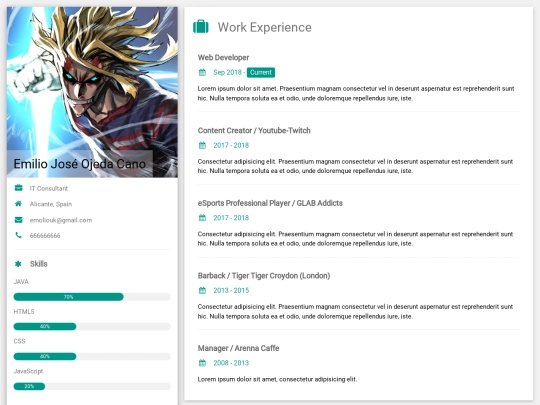Click the HTML5 40% progress bar
The image size is (540, 405).
tap(92, 326)
